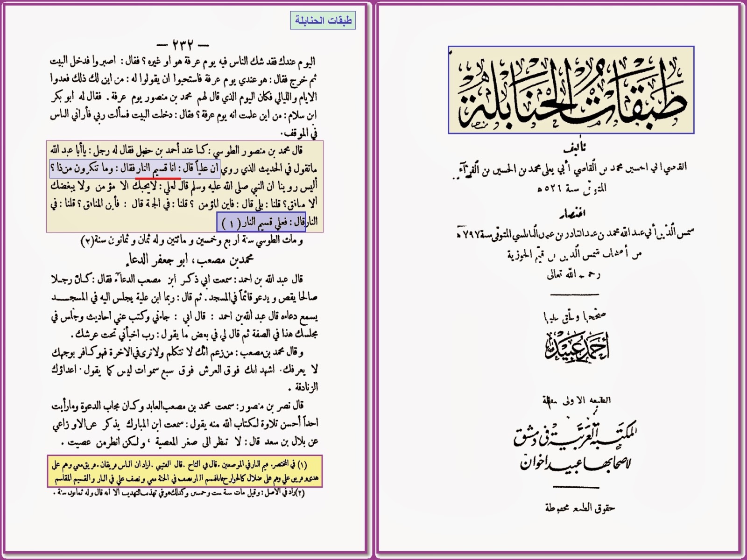Click the blue 'طبقات الحنابلة' header label

[323, 21]
